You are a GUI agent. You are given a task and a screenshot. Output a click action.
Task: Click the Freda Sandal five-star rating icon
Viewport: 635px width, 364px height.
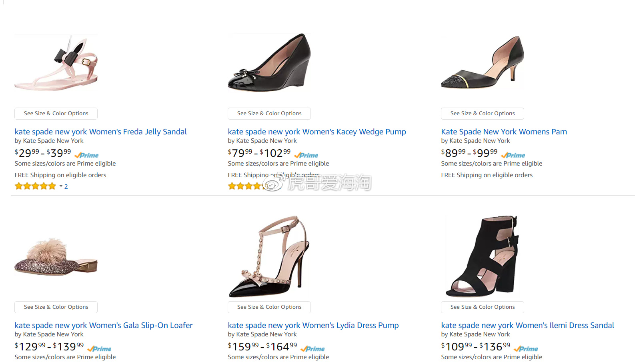35,186
